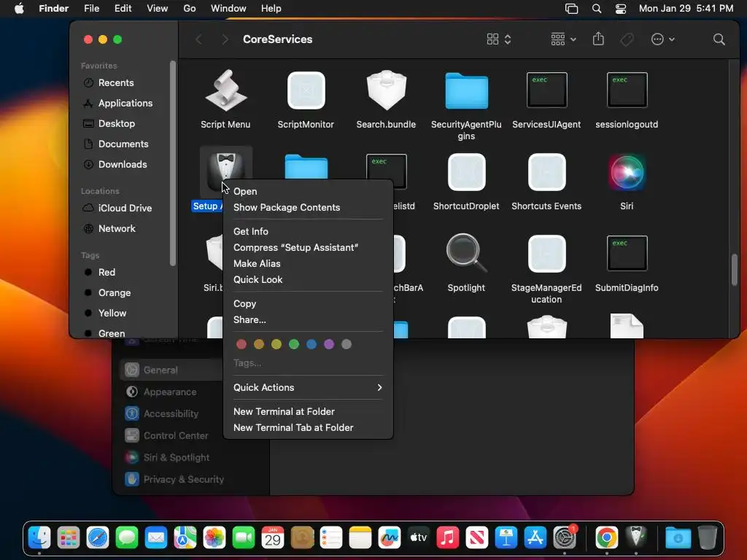Screen dimensions: 747x560
Task: Expand the Quick Actions submenu
Action: 308,388
